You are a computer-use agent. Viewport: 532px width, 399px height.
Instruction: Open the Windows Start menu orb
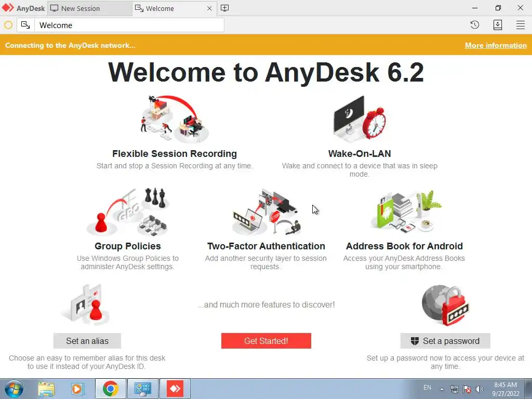tap(14, 389)
